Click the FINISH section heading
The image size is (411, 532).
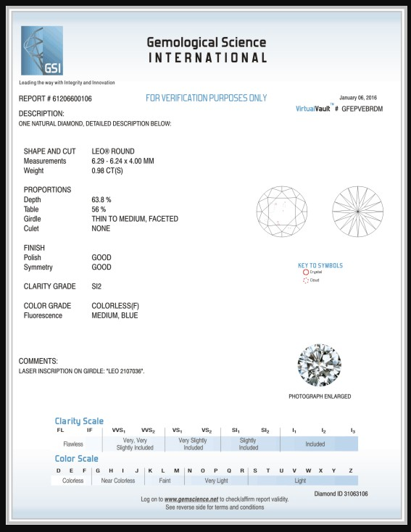click(34, 248)
